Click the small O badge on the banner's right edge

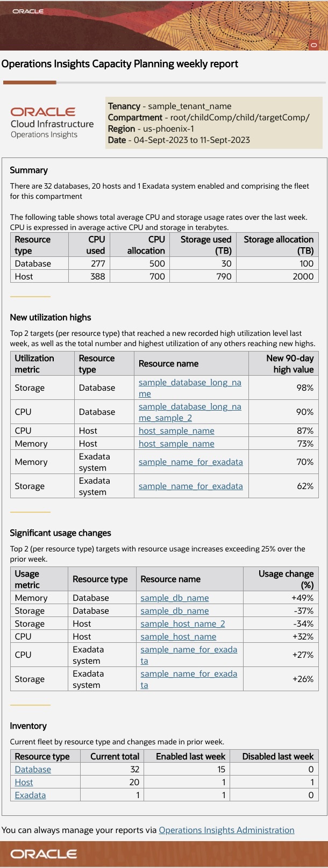tap(314, 45)
